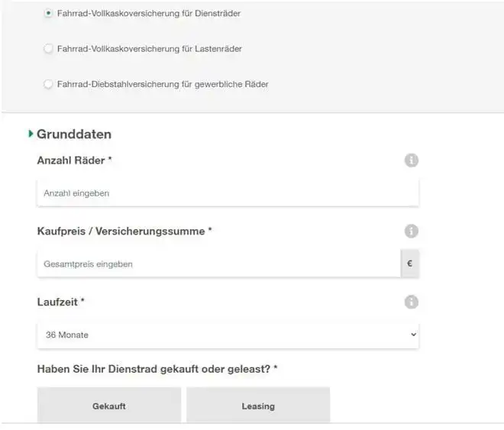Open the 36 Monate Laufzeit dropdown

click(228, 335)
